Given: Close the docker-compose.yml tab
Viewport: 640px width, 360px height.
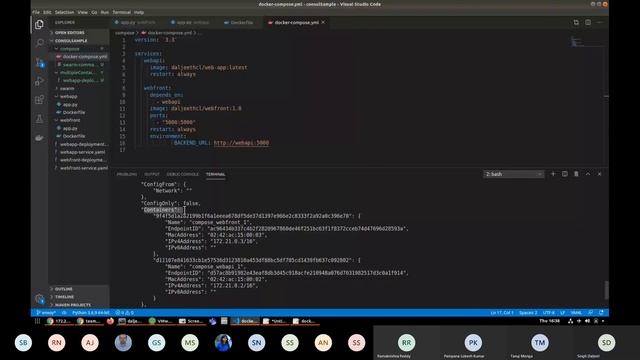Looking at the screenshot, I should click(x=323, y=22).
